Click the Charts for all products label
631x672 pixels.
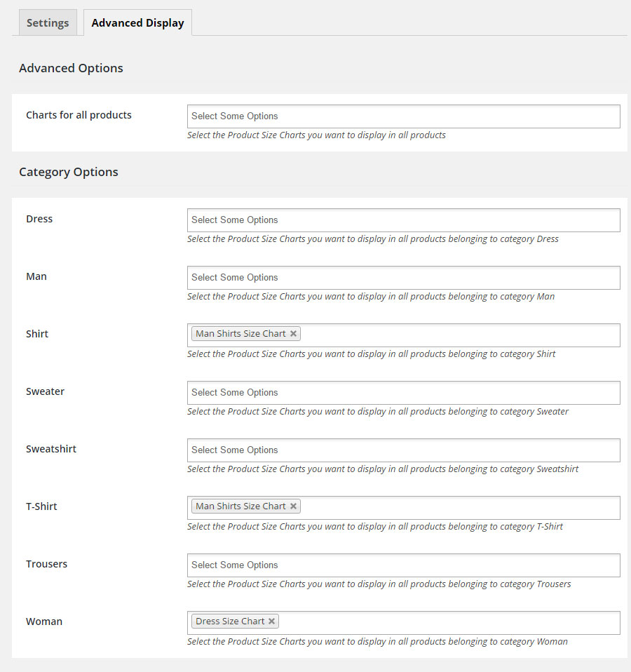click(79, 115)
